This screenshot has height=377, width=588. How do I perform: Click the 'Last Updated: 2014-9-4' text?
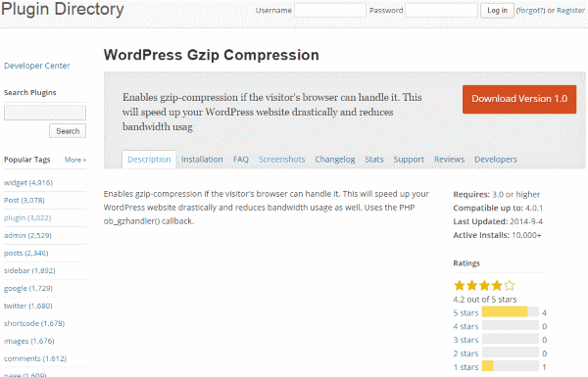498,221
